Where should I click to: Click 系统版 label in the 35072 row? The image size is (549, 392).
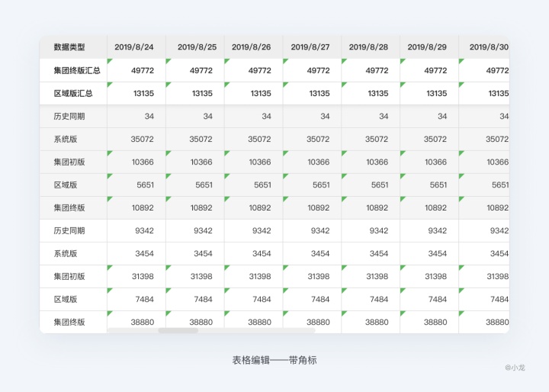66,139
